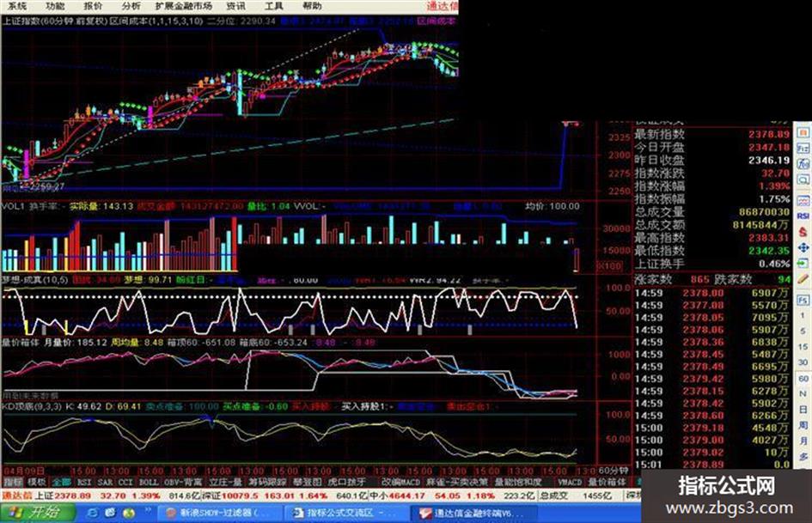
Task: Open the 资讯 menu
Action: tap(236, 6)
